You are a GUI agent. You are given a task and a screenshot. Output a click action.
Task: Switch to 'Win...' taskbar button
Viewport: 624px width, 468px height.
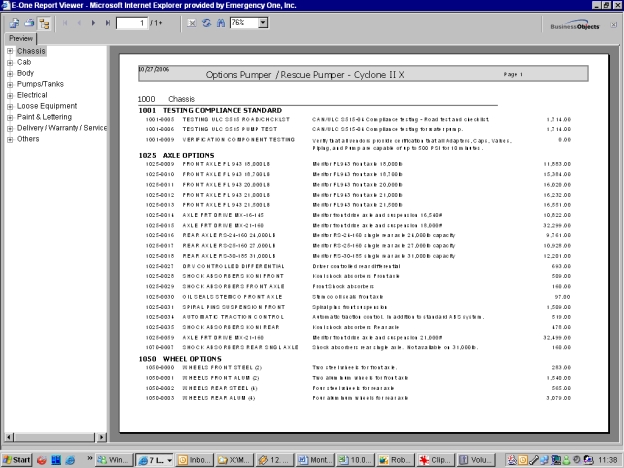(114, 460)
